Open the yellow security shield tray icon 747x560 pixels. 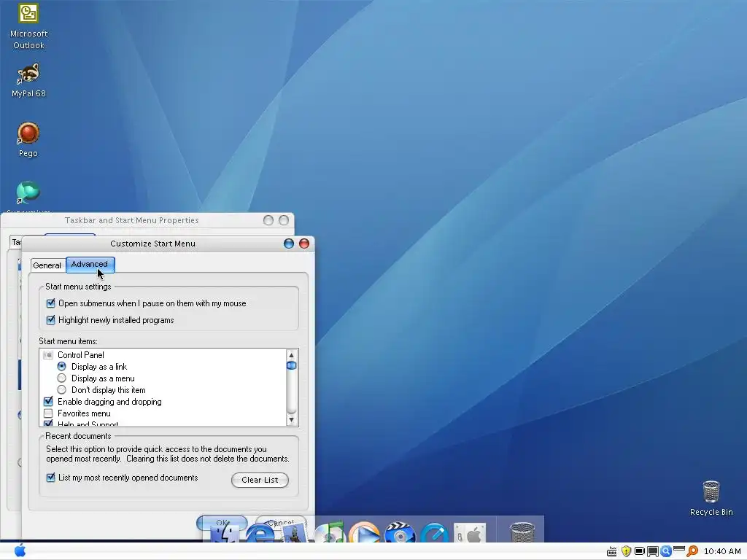[x=626, y=551]
